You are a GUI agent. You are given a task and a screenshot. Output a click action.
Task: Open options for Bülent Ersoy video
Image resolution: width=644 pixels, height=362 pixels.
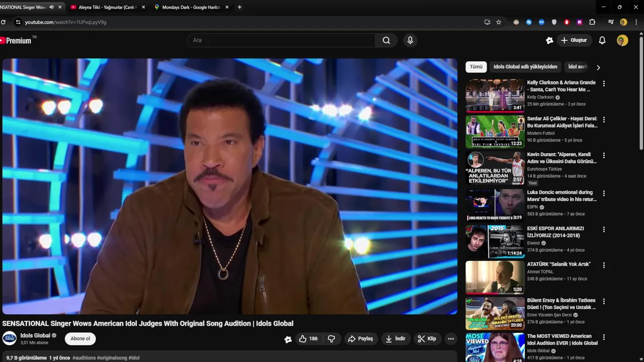click(x=604, y=301)
